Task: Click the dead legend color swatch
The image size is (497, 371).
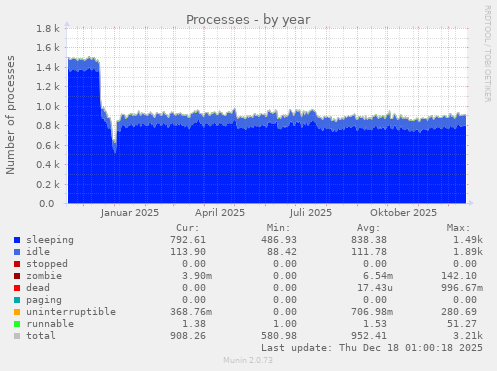Action: 17,288
